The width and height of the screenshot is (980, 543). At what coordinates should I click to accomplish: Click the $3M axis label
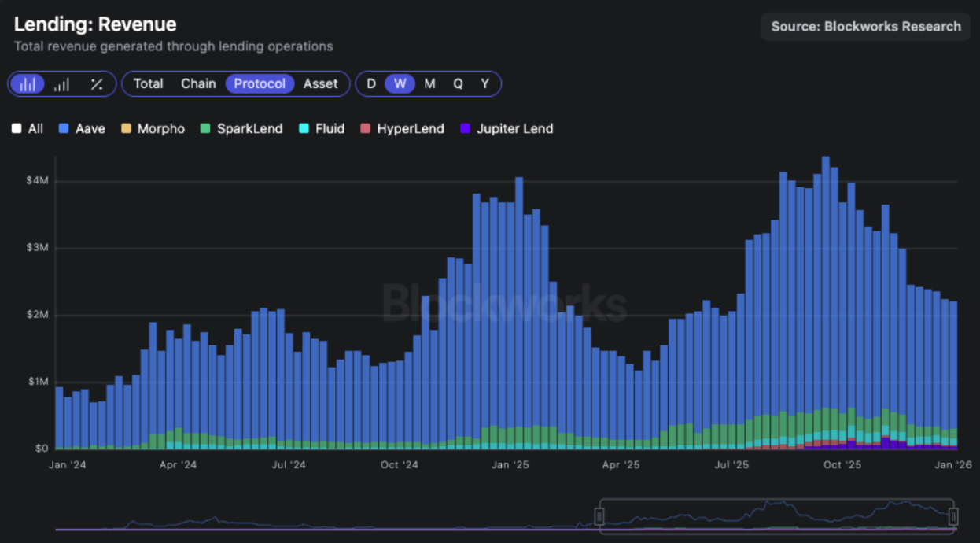pos(38,248)
